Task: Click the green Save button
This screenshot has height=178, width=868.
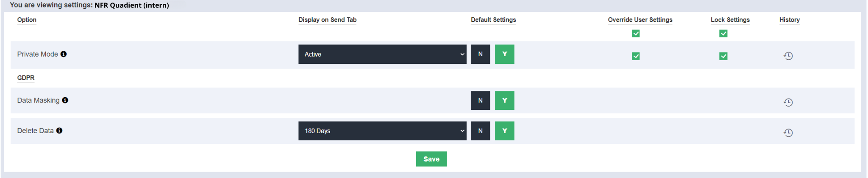Action: tap(431, 159)
